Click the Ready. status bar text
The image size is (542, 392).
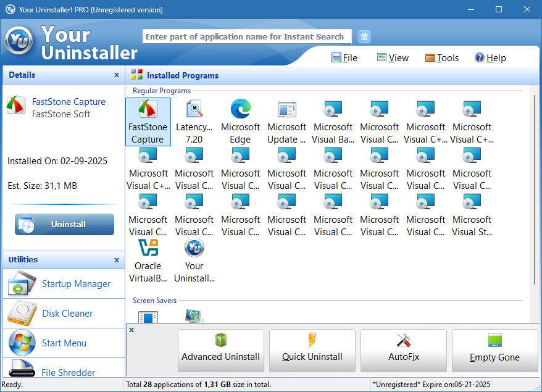pos(12,385)
